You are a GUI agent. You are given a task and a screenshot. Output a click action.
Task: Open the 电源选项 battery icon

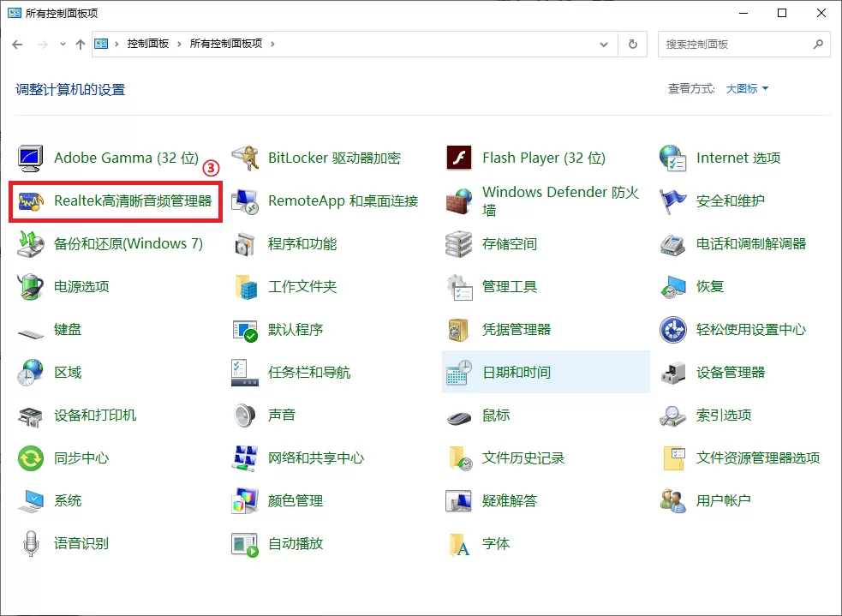pos(32,287)
